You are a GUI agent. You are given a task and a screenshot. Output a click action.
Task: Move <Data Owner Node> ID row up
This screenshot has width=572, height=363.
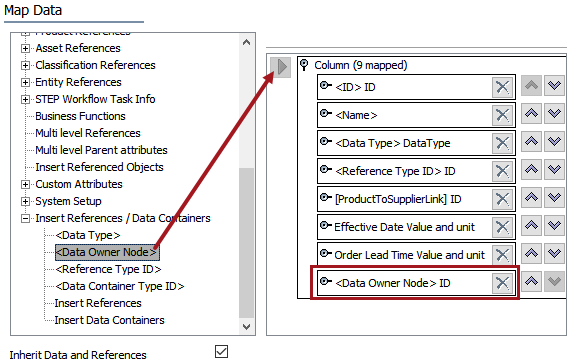coord(531,281)
